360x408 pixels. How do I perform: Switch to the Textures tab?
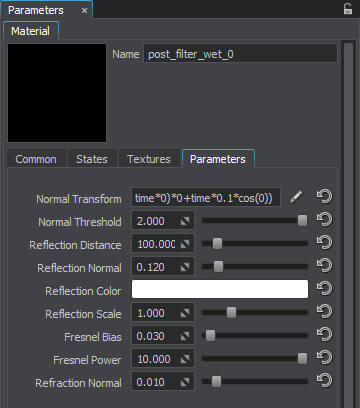click(x=149, y=159)
